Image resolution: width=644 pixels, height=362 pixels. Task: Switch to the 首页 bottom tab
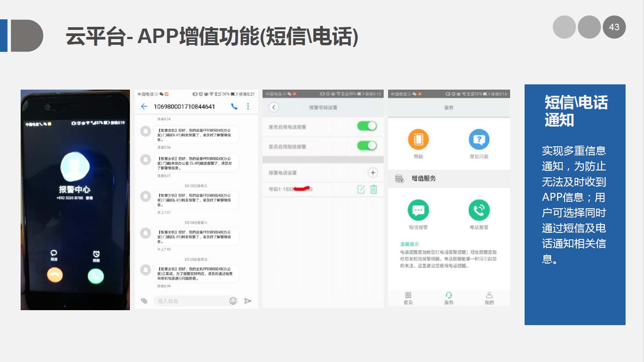click(408, 298)
